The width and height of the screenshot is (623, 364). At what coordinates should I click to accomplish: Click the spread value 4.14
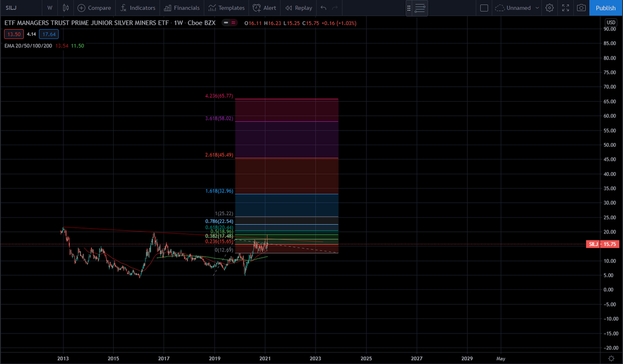(x=31, y=34)
